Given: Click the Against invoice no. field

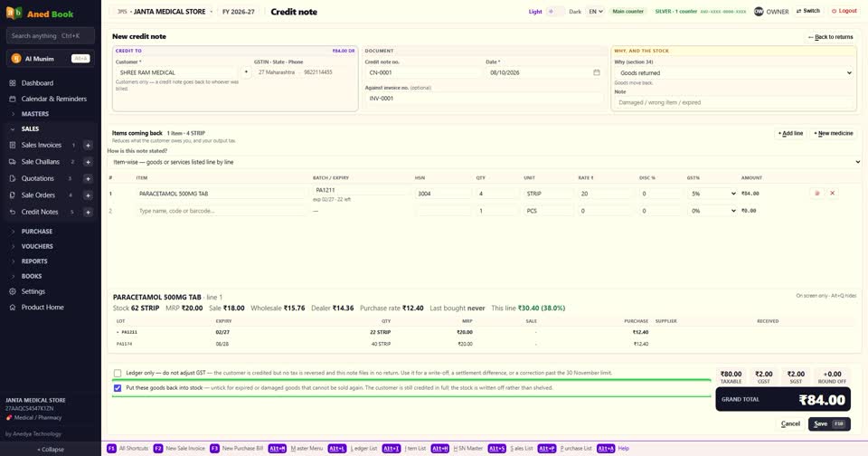Looking at the screenshot, I should [483, 99].
